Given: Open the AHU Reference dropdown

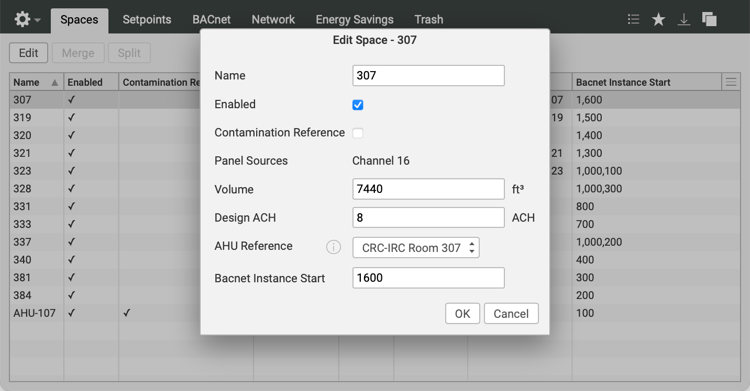Looking at the screenshot, I should [416, 247].
